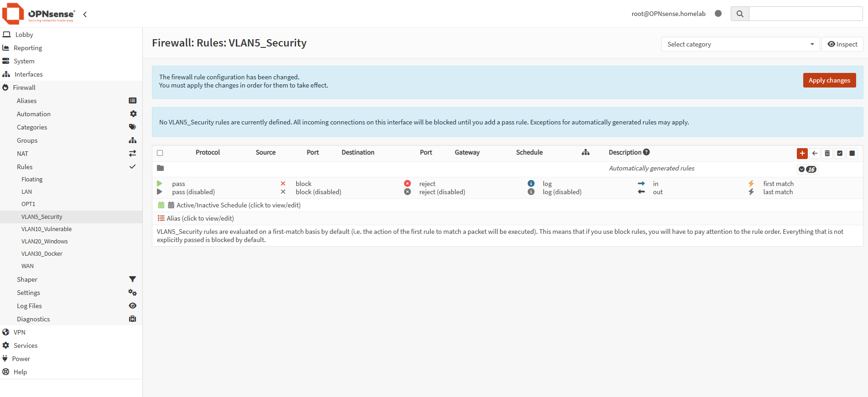868x397 pixels.
Task: Click the disable selected rules icon
Action: point(852,153)
